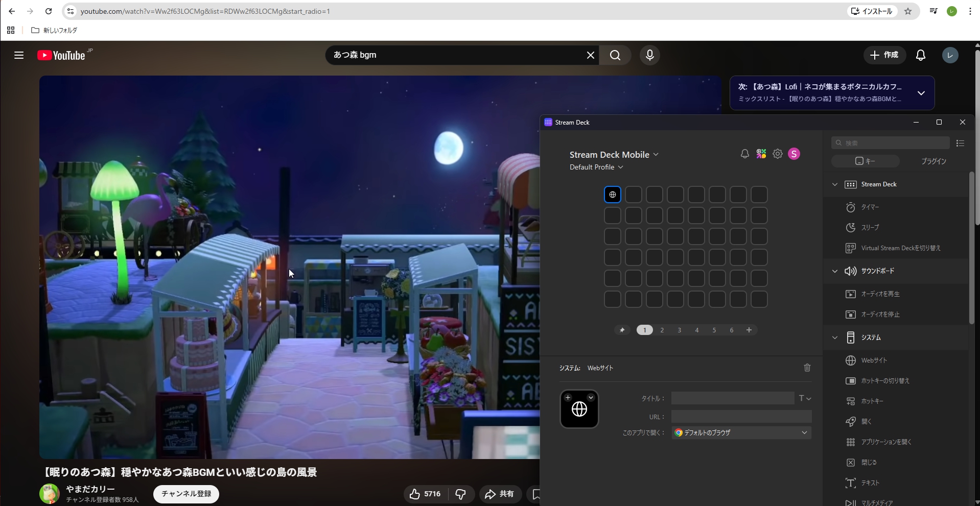Open Stream Deck preferences gear icon
980x506 pixels.
[777, 154]
